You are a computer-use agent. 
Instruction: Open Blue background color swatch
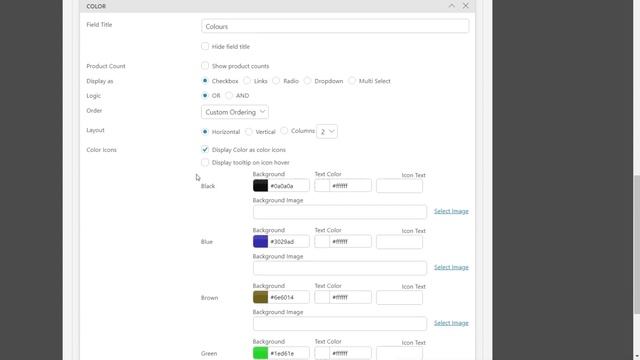coord(260,242)
